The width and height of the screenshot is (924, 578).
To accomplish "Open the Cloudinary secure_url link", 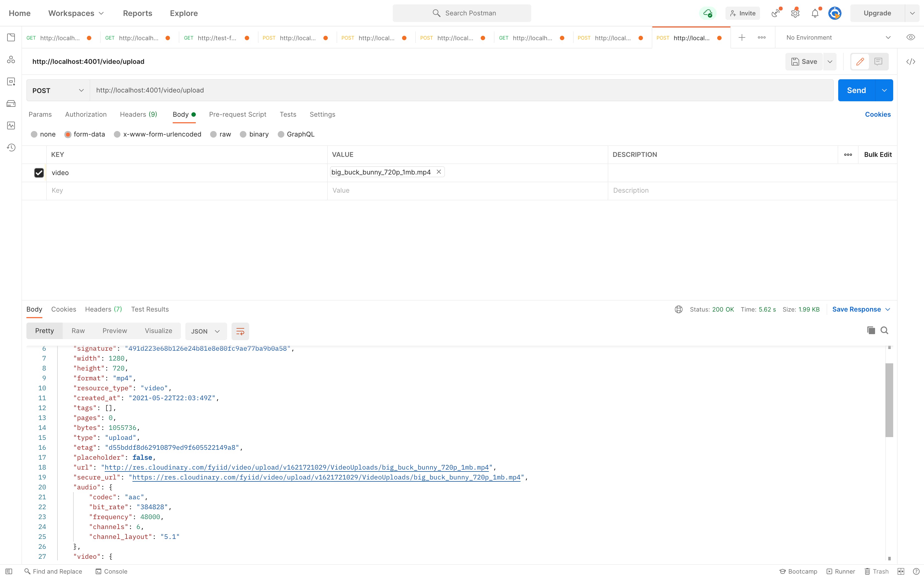I will pos(326,477).
